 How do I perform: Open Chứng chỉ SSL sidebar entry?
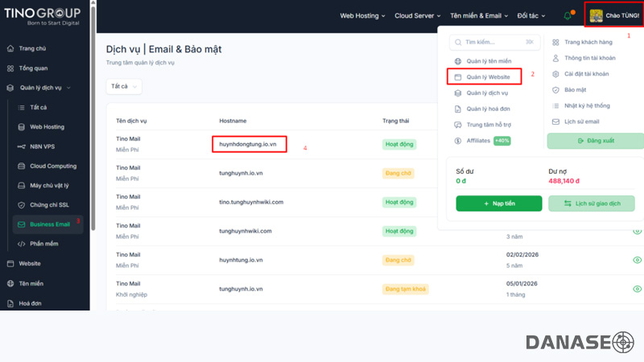click(x=48, y=204)
